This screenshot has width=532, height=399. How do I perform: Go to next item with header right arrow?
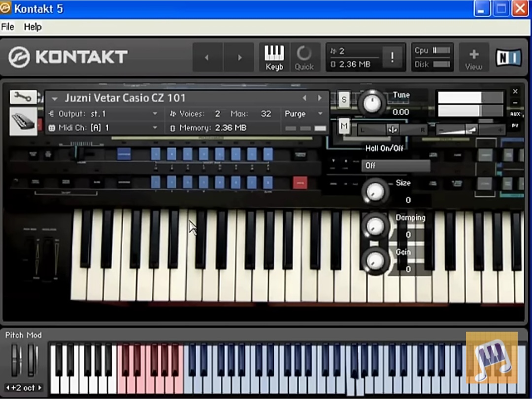coord(239,57)
